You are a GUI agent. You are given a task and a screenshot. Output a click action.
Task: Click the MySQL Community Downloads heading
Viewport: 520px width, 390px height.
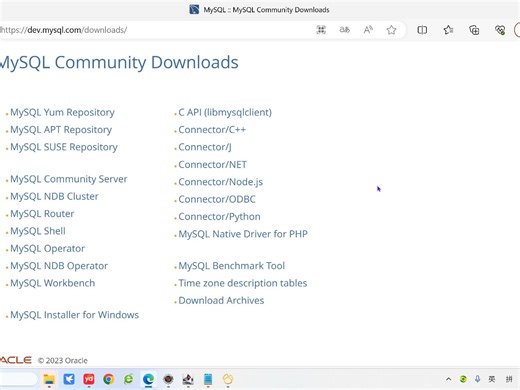(119, 63)
